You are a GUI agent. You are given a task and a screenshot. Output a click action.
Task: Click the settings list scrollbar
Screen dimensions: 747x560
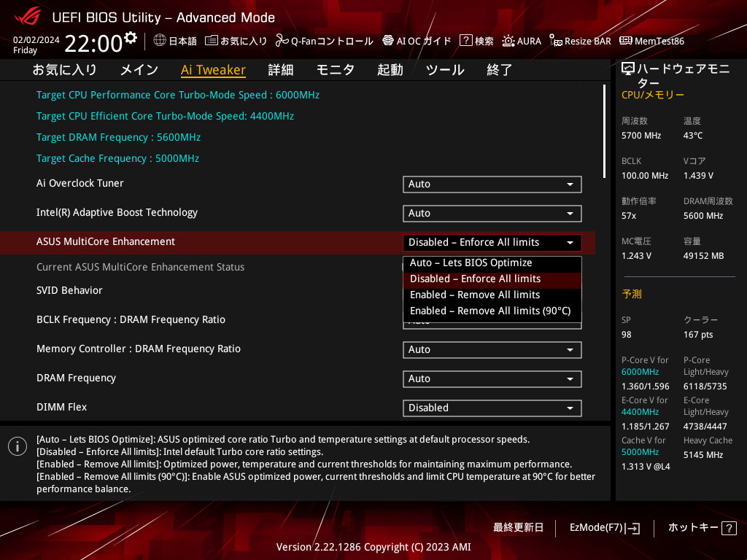coord(604,131)
